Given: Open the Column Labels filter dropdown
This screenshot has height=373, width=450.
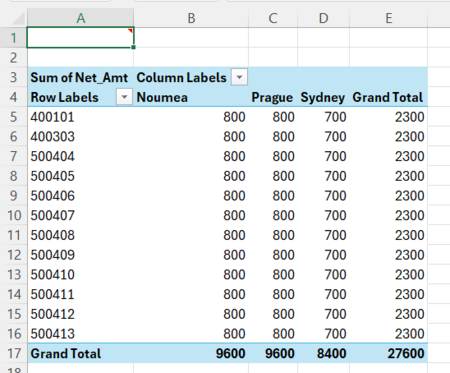Looking at the screenshot, I should pos(239,78).
